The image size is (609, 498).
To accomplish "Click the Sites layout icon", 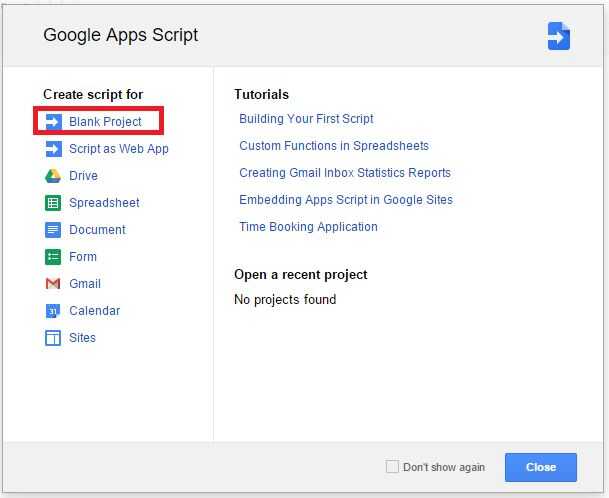I will [x=53, y=338].
